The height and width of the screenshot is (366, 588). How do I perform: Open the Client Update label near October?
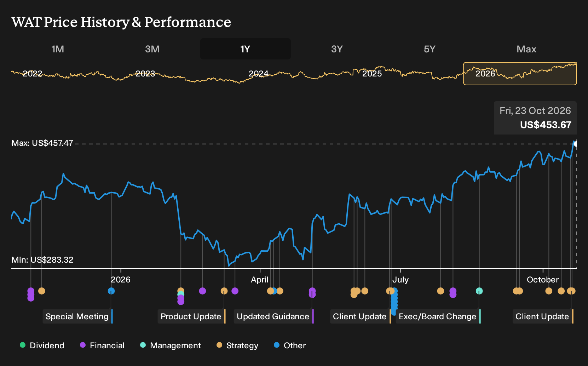coord(542,316)
